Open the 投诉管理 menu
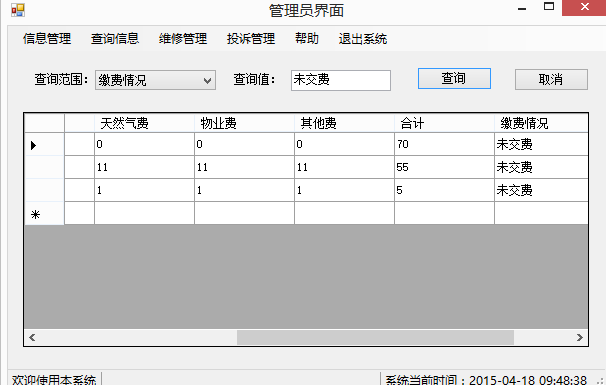The image size is (606, 385). coord(251,39)
